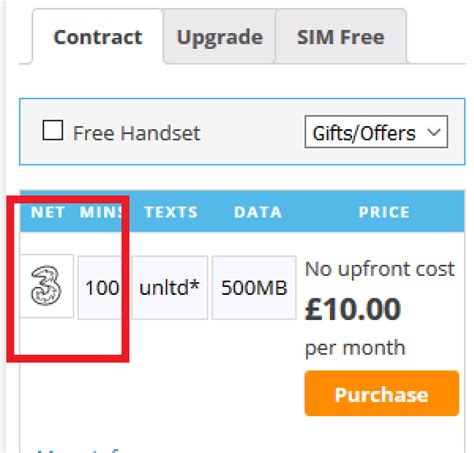This screenshot has height=453, width=474.
Task: Sort by the MINS column header
Action: click(101, 212)
